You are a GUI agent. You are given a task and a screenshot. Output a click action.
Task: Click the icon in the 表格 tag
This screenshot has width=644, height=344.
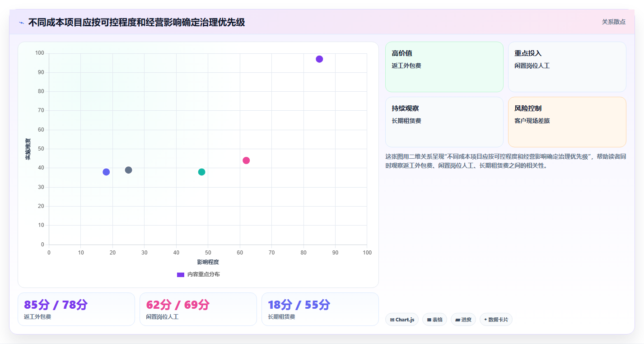429,320
